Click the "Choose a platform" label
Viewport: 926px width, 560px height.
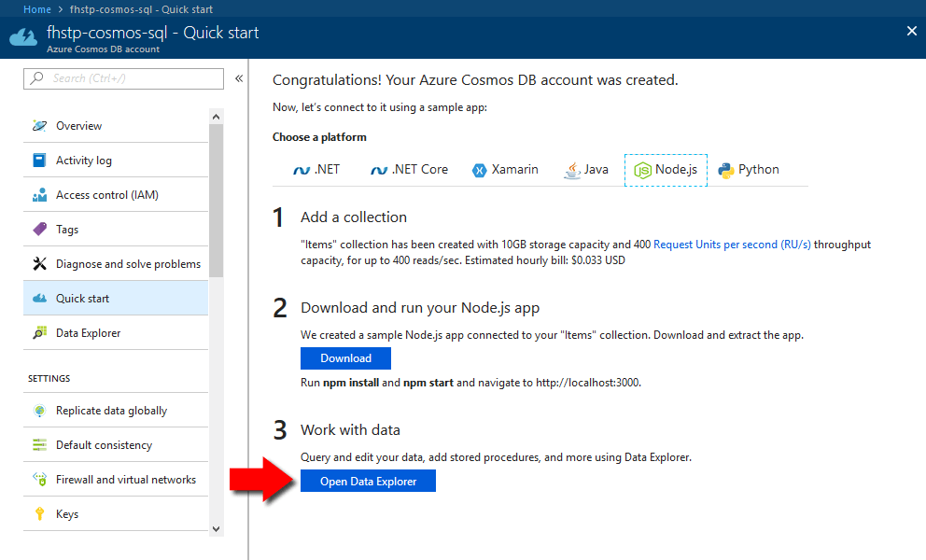pos(319,137)
